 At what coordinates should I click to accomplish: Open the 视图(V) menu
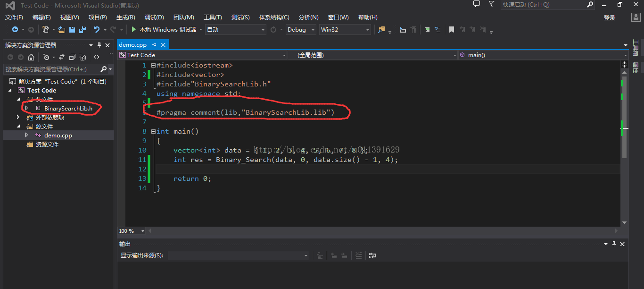pyautogui.click(x=69, y=17)
